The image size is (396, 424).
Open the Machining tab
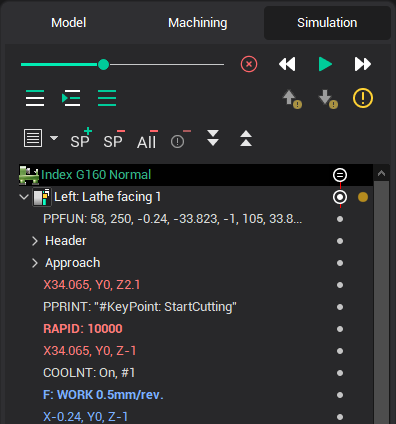pos(198,23)
